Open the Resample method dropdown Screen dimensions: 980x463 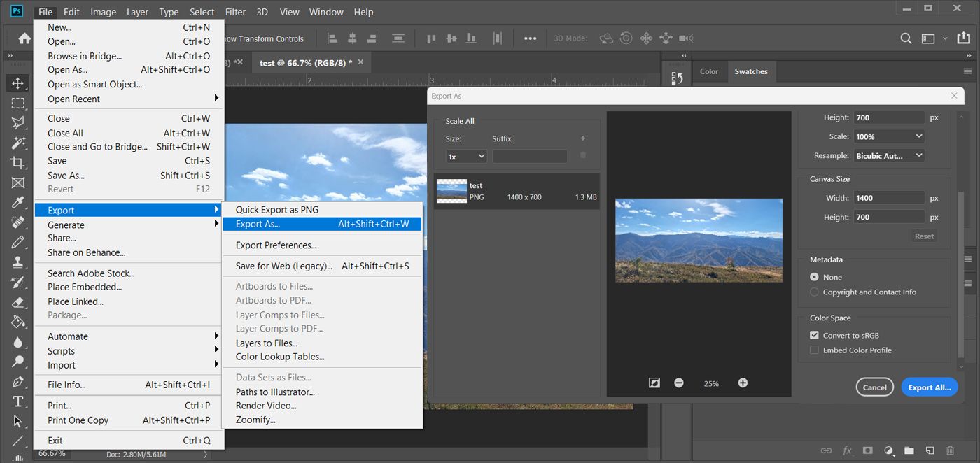[x=889, y=156]
